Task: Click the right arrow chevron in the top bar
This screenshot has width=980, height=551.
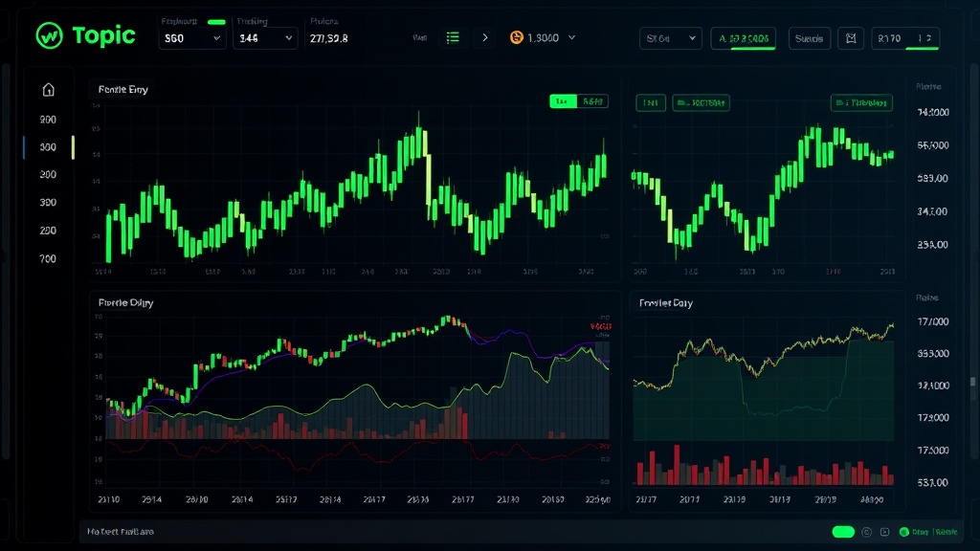Action: 485,38
